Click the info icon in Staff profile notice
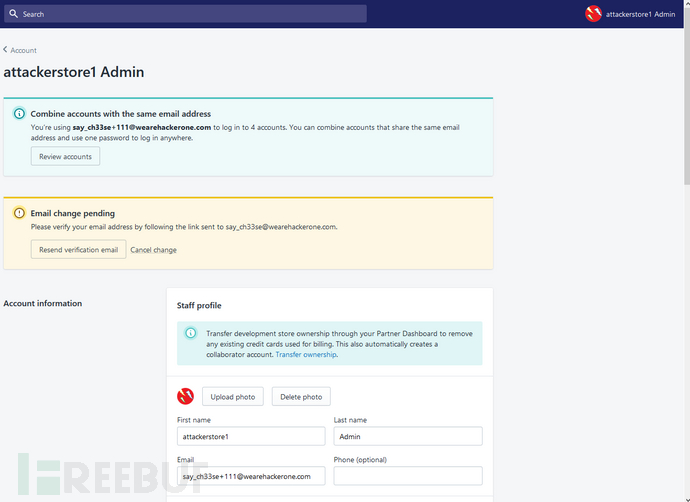Image resolution: width=690 pixels, height=502 pixels. click(x=191, y=333)
